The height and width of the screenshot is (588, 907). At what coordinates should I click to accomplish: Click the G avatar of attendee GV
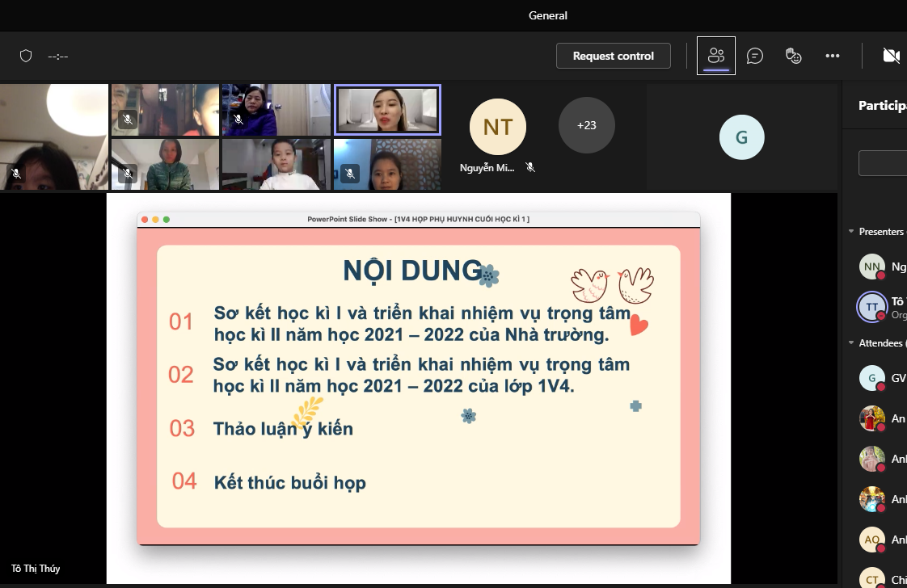click(871, 377)
